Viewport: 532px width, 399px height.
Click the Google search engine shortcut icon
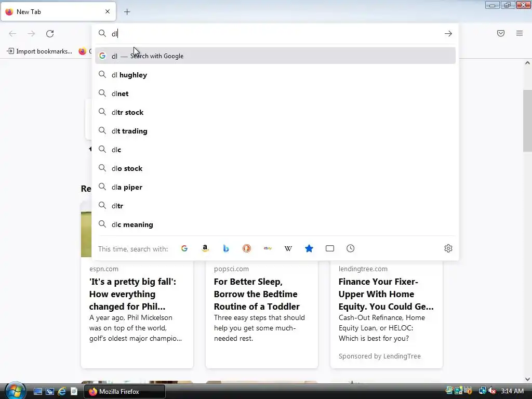click(x=184, y=248)
